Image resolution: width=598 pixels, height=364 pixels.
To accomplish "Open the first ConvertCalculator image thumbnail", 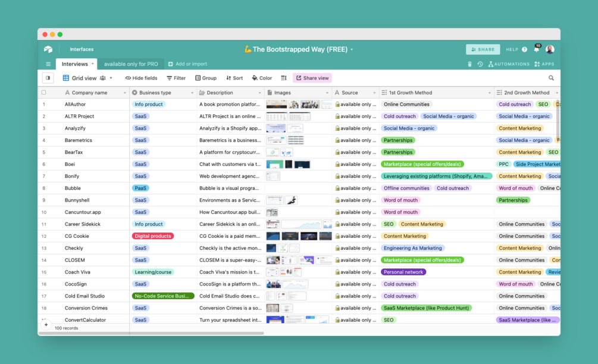I will [x=275, y=320].
